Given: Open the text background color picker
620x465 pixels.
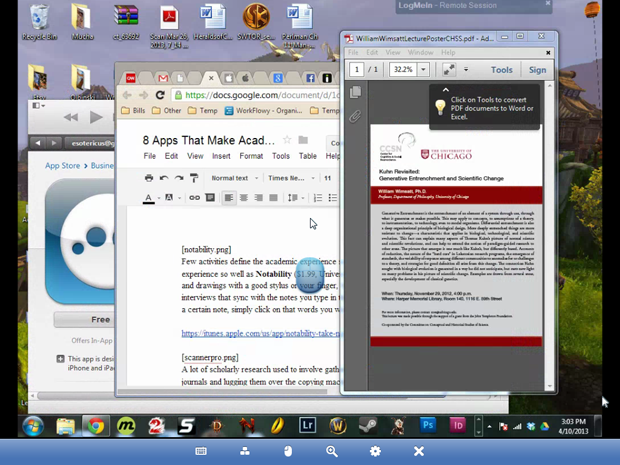Looking at the screenshot, I should coord(169,197).
